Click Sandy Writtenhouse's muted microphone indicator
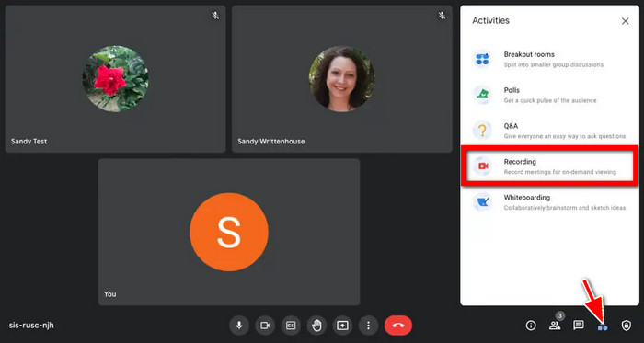 (442, 16)
